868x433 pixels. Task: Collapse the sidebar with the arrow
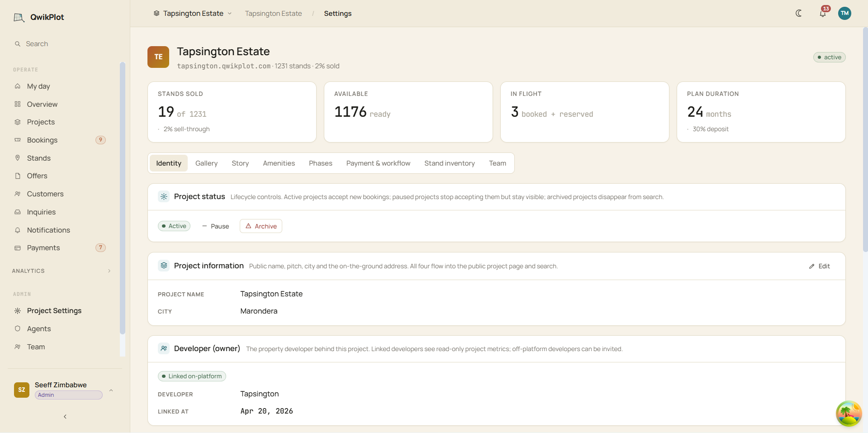(x=65, y=417)
